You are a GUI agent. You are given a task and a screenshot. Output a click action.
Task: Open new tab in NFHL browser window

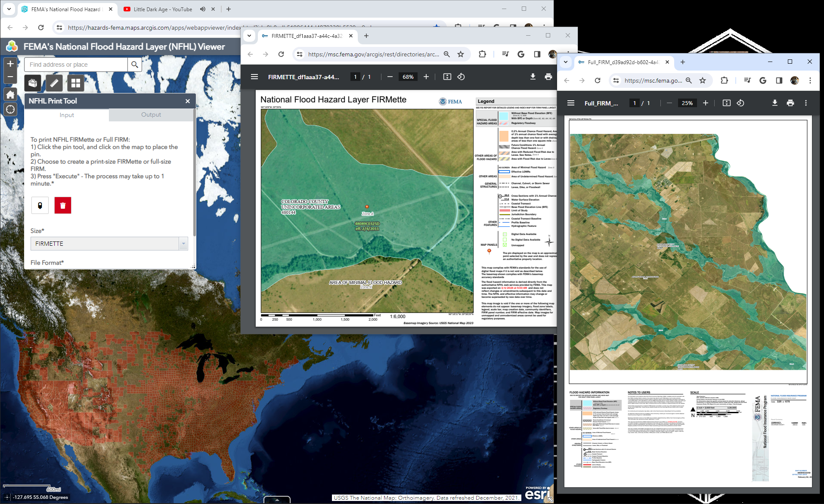click(229, 9)
